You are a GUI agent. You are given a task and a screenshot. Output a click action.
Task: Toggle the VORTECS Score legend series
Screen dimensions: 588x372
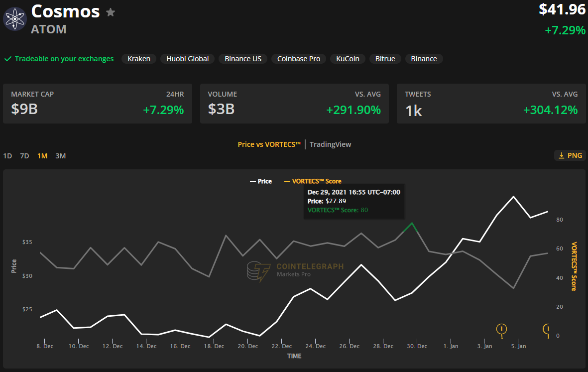313,181
